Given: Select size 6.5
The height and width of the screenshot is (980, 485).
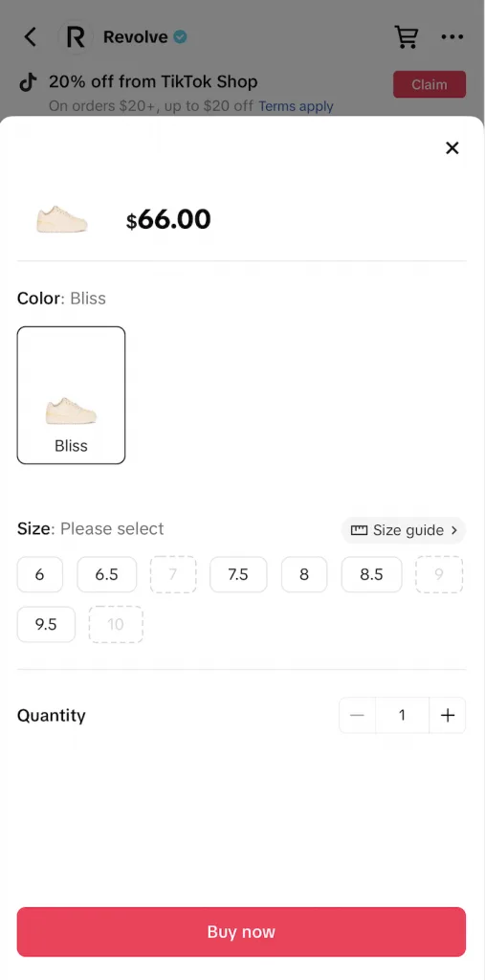Looking at the screenshot, I should (107, 574).
